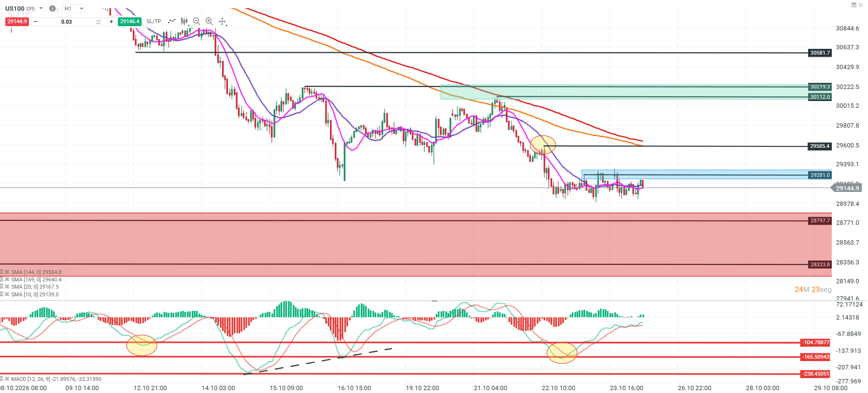Toggle the volume unit swap icon
The image size is (868, 393).
99,22
